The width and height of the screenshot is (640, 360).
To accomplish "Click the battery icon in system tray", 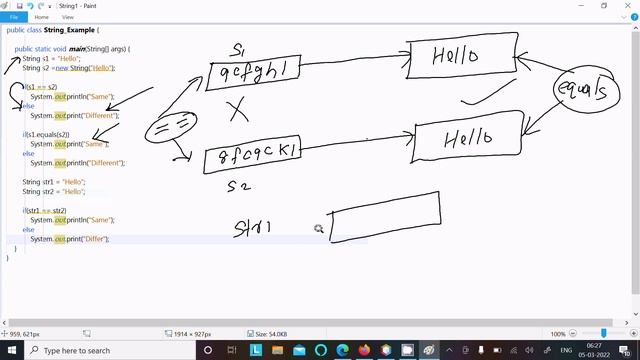I will (497, 350).
